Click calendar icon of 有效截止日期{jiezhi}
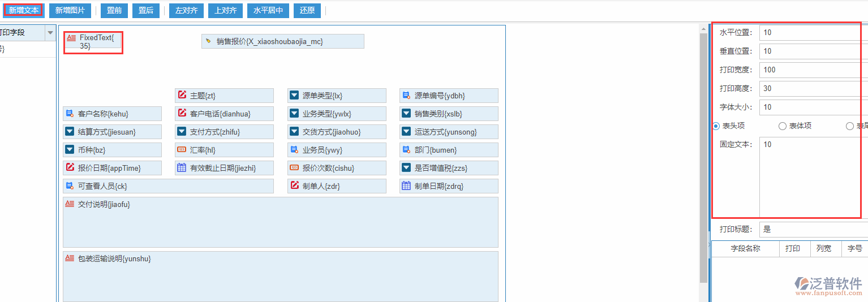Viewport: 868px width, 302px height. coord(182,167)
